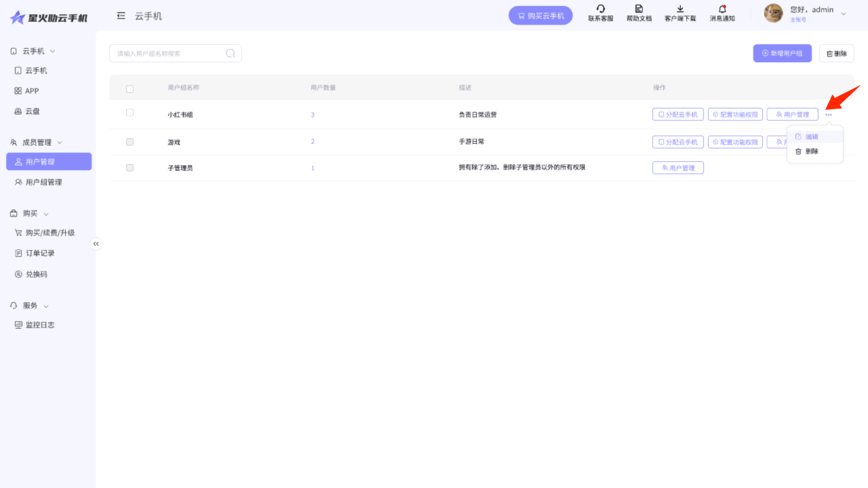The width and height of the screenshot is (868, 488).
Task: Click the search magnifier icon in search box
Action: pyautogui.click(x=231, y=53)
